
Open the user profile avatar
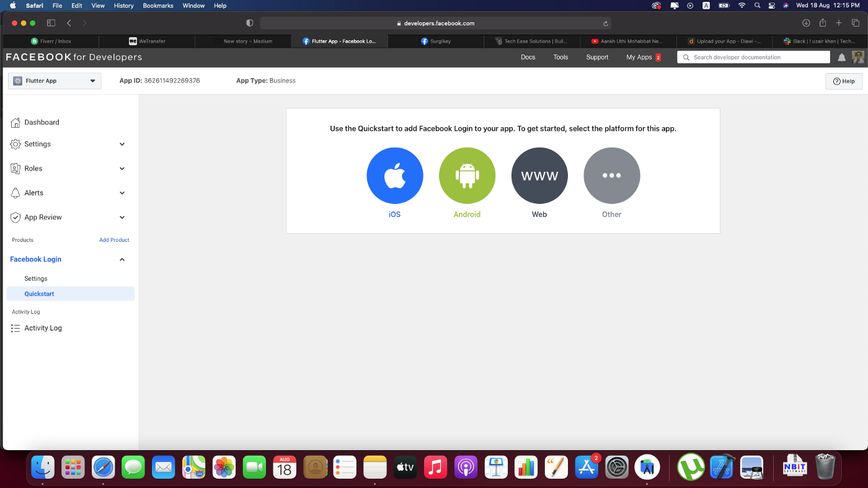click(858, 57)
